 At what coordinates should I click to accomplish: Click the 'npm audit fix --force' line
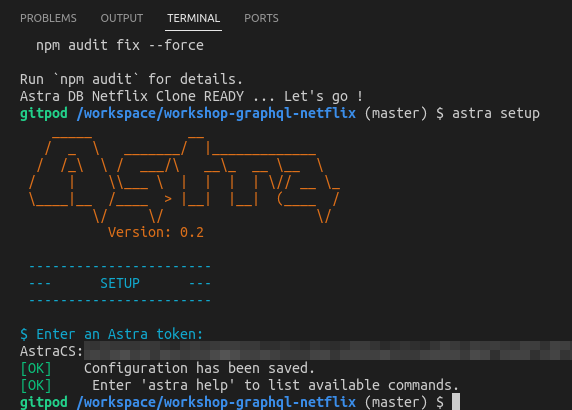[x=120, y=45]
